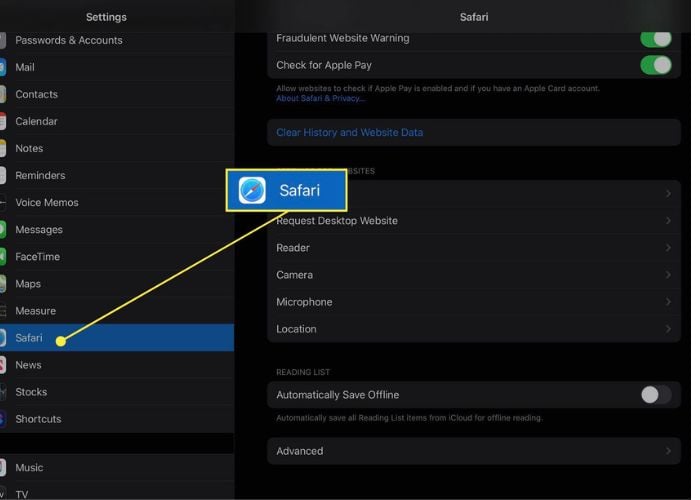The image size is (700, 500).
Task: Open Mail settings in sidebar
Action: (x=117, y=67)
